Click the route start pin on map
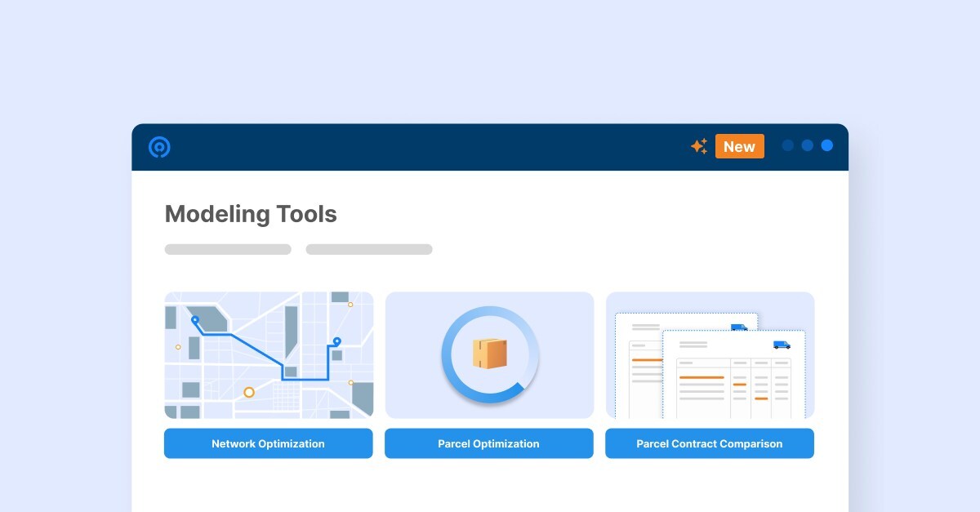The image size is (980, 512). click(194, 320)
